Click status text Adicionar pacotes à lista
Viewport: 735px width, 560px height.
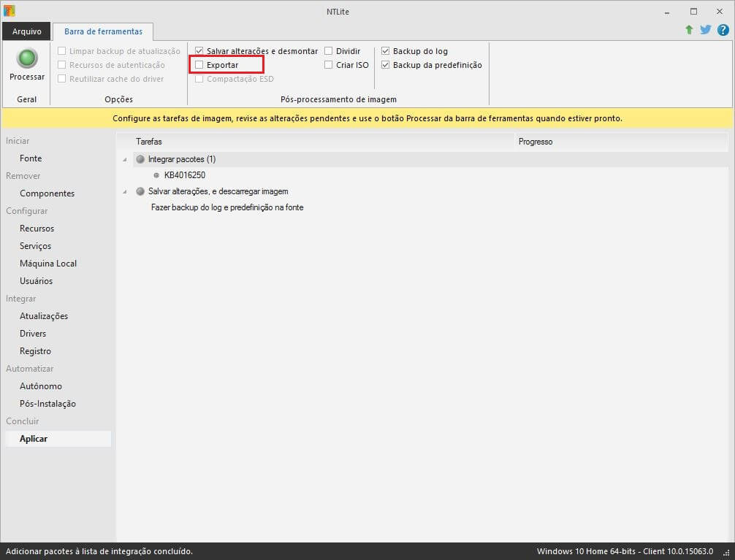point(99,551)
